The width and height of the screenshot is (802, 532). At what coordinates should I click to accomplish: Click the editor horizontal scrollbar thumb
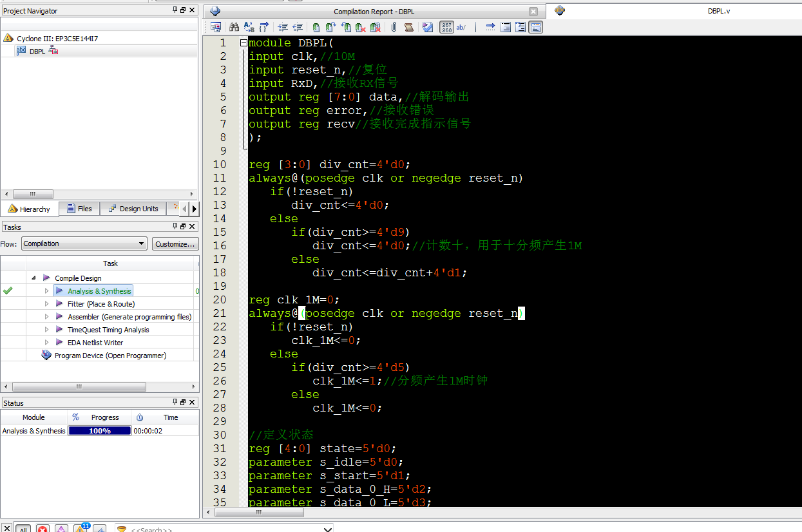point(258,513)
